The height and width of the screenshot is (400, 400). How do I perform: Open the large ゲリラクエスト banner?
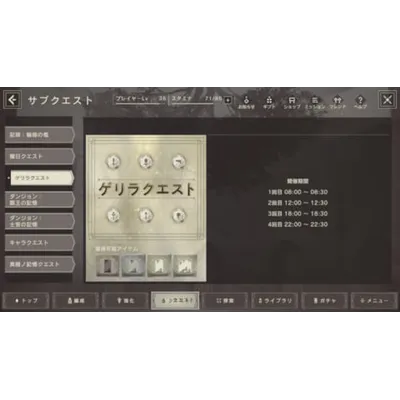146,189
